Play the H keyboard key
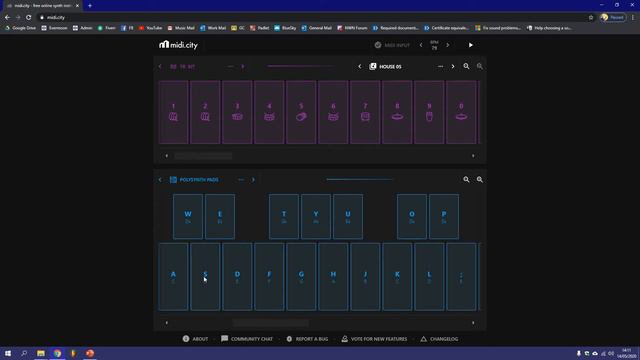 [333, 277]
